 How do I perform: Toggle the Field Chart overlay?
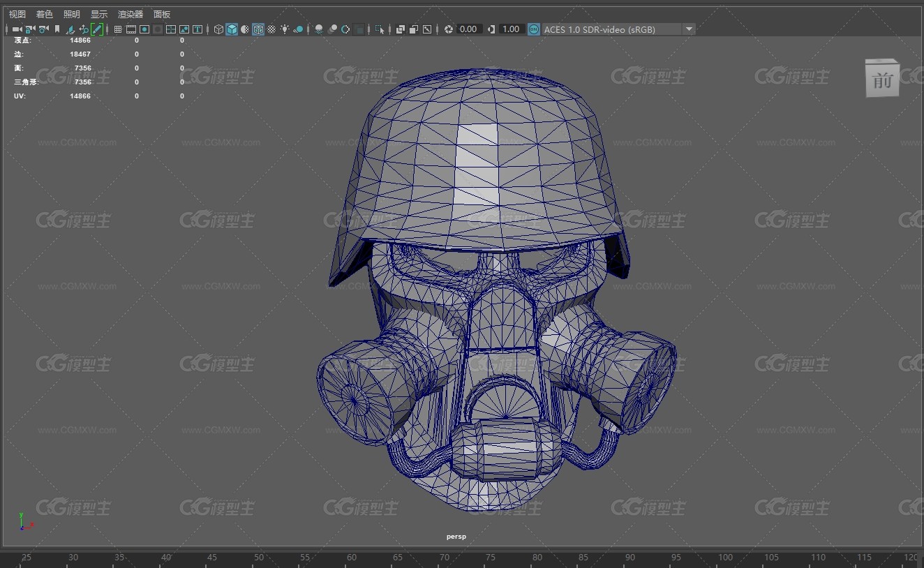[x=171, y=29]
